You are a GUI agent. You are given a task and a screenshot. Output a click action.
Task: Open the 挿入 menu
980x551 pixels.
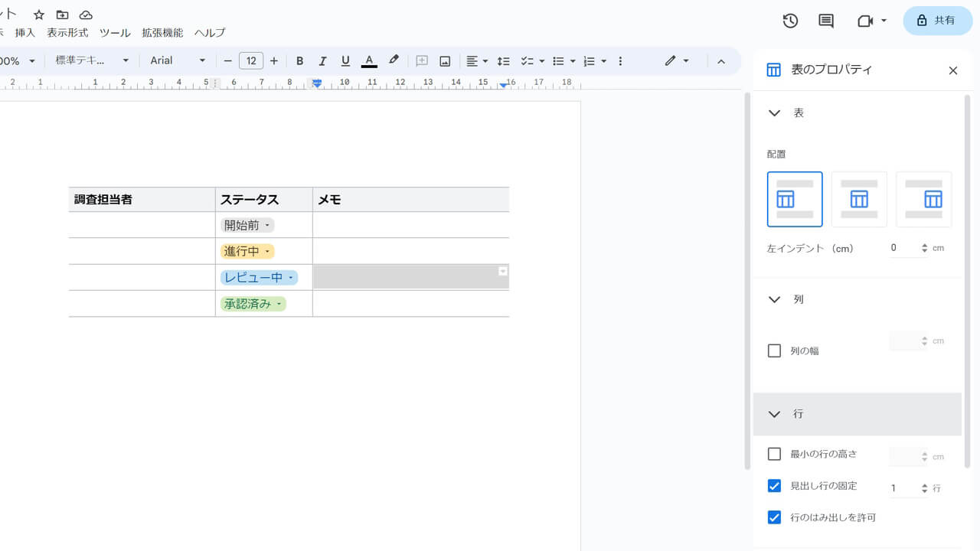pos(25,32)
